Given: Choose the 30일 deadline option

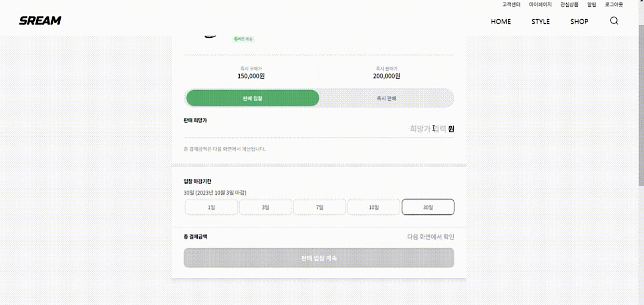Looking at the screenshot, I should 428,207.
